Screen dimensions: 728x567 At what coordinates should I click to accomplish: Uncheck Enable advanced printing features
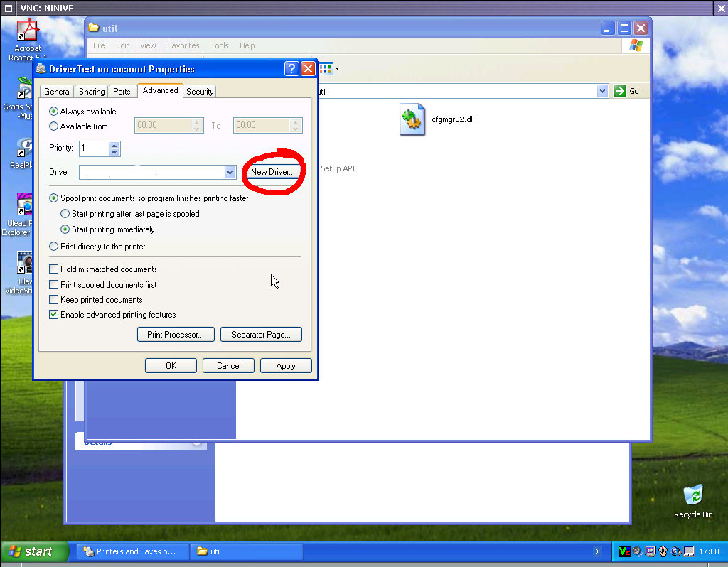(x=54, y=315)
